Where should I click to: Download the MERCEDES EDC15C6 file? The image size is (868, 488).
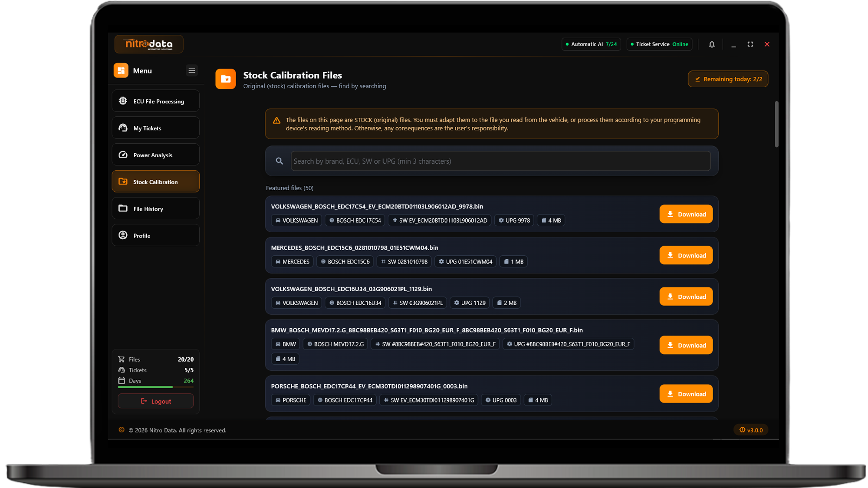pos(686,255)
